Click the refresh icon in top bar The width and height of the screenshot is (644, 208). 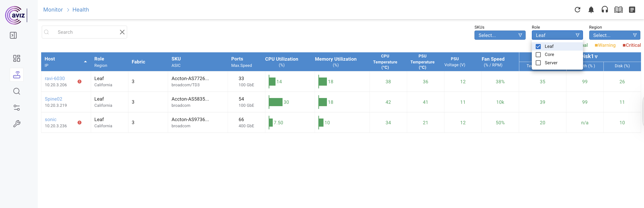[577, 10]
